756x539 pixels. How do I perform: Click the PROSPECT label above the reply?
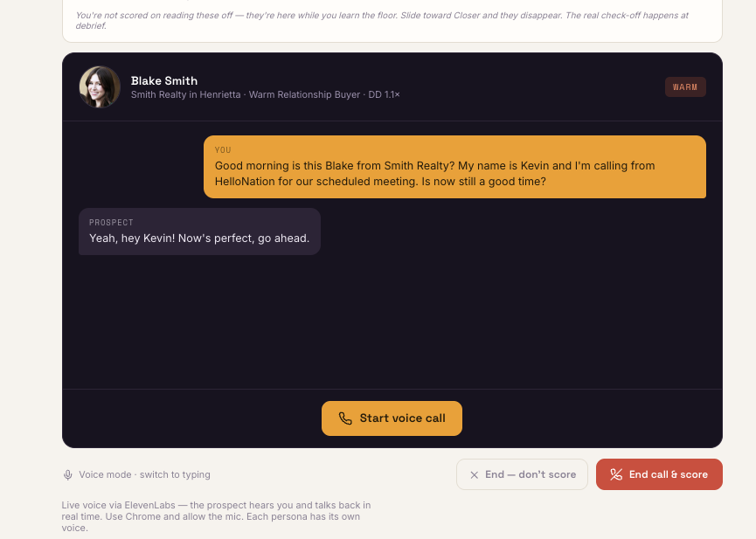111,222
